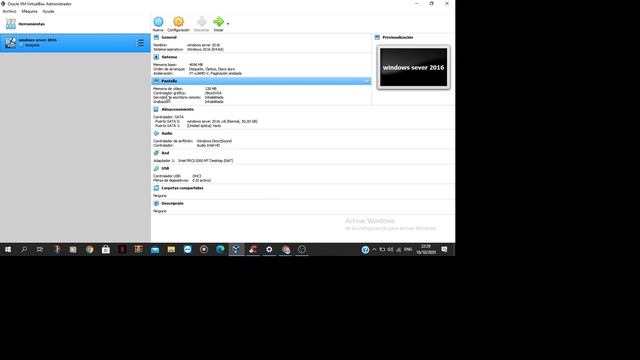This screenshot has width=640, height=360.
Task: Click the Nueva toolbar icon
Action: (158, 24)
